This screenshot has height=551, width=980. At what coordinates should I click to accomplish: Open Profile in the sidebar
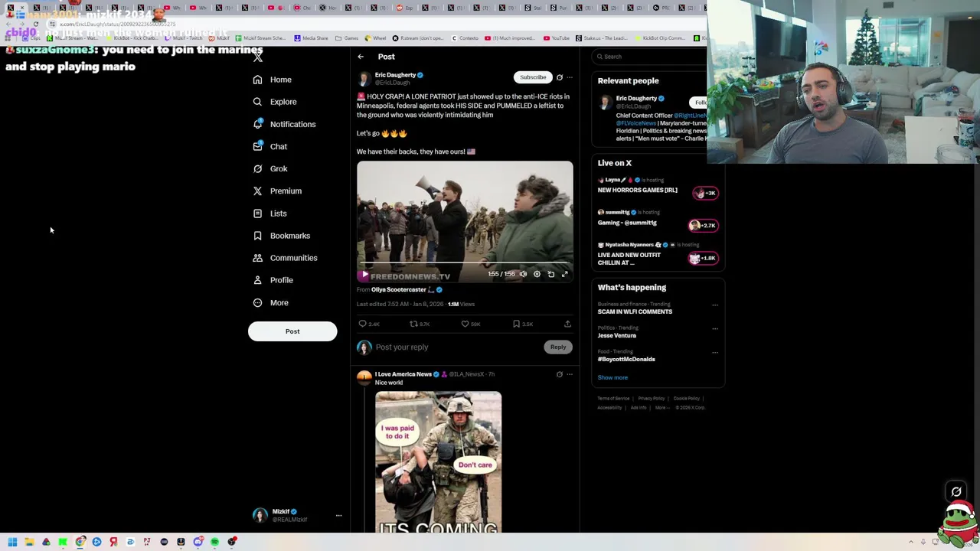(x=273, y=280)
